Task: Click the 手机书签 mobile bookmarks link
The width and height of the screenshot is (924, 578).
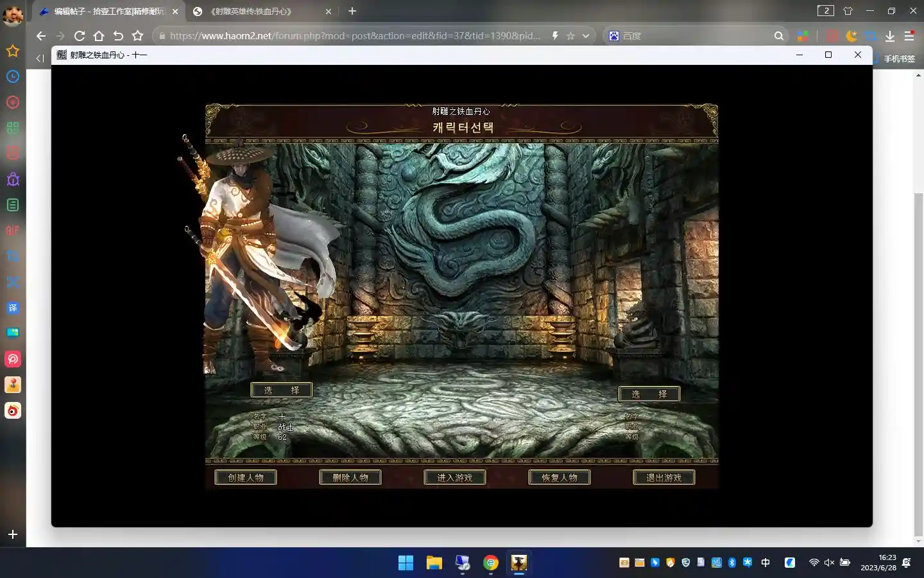Action: point(899,58)
